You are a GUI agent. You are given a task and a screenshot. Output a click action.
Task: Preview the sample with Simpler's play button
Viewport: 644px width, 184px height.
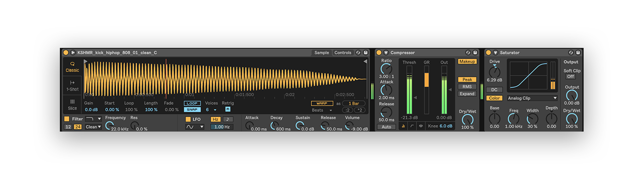click(x=73, y=52)
